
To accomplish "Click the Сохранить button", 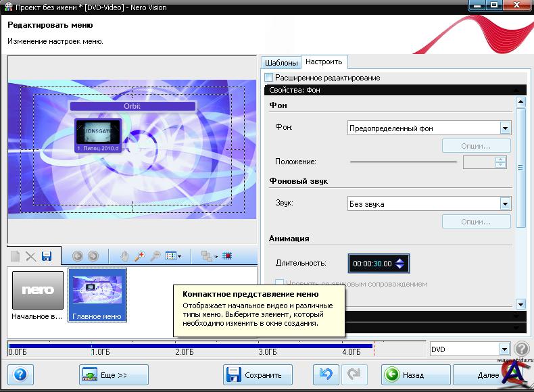I will pos(258,375).
